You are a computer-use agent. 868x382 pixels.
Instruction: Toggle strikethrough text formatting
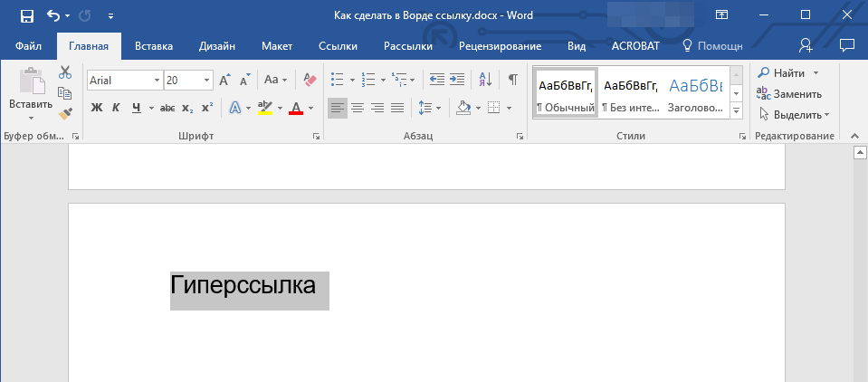click(167, 109)
